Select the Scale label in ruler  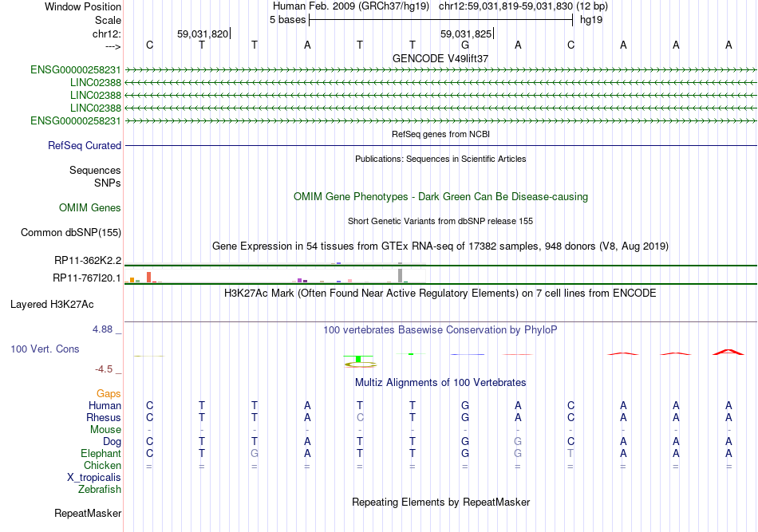click(108, 20)
